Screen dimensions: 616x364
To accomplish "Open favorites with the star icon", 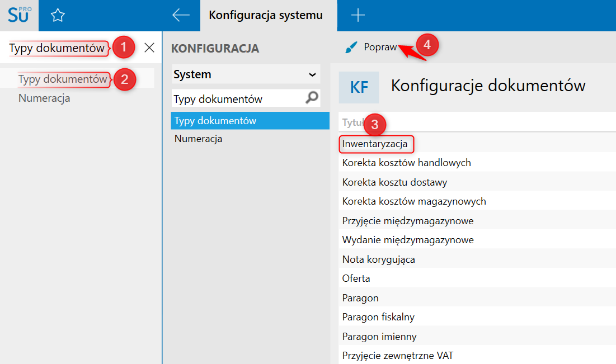I will coord(58,15).
